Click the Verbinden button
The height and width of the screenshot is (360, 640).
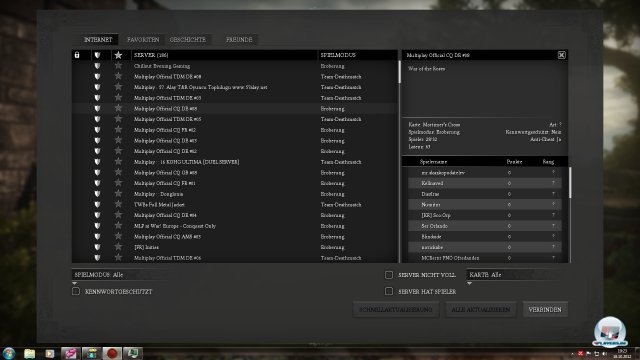point(545,309)
